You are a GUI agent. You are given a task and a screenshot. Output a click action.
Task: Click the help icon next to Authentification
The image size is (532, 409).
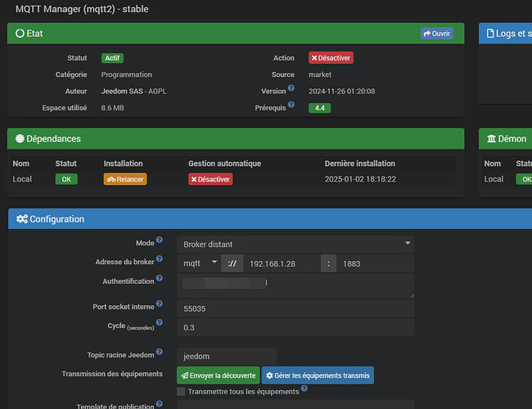click(x=160, y=278)
